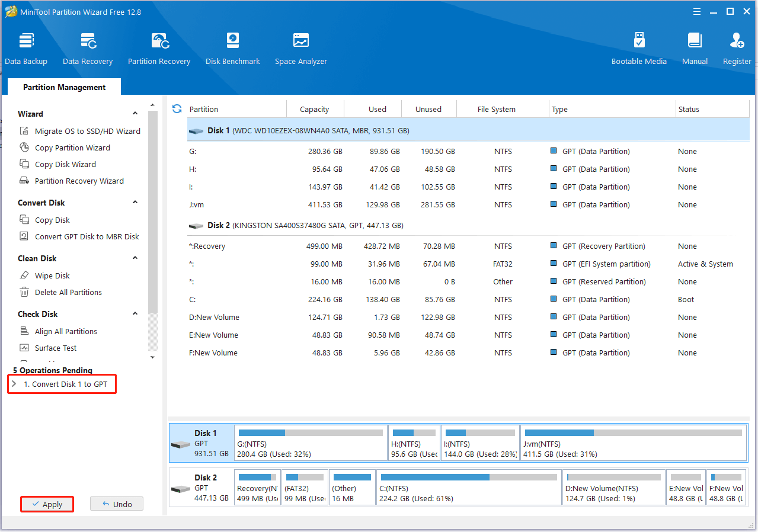Click the Undo button

pyautogui.click(x=117, y=504)
